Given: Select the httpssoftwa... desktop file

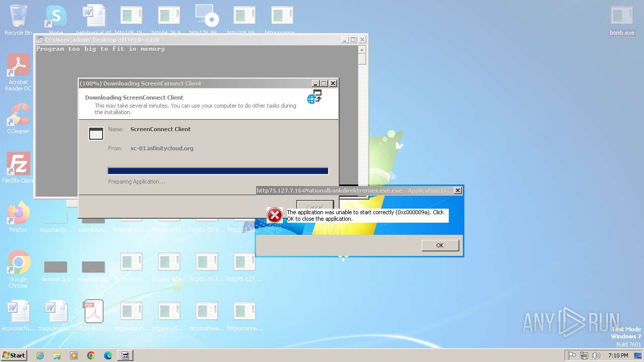Looking at the screenshot, I should pos(207,315).
